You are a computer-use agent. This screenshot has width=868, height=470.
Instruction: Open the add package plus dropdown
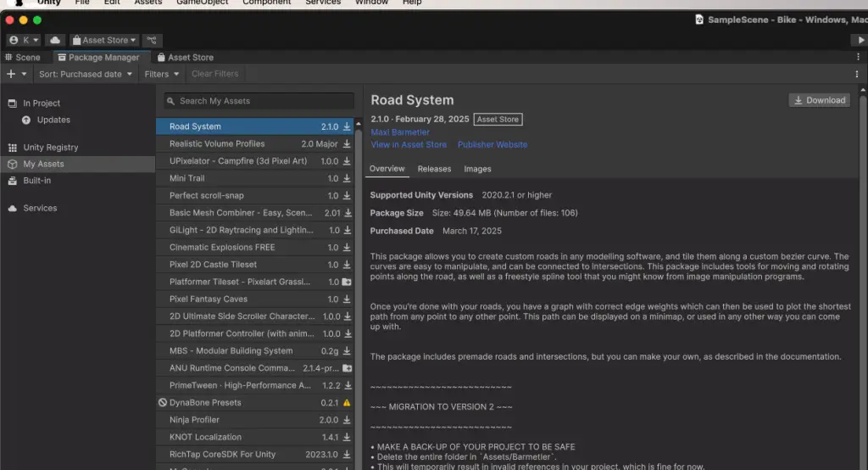point(15,74)
